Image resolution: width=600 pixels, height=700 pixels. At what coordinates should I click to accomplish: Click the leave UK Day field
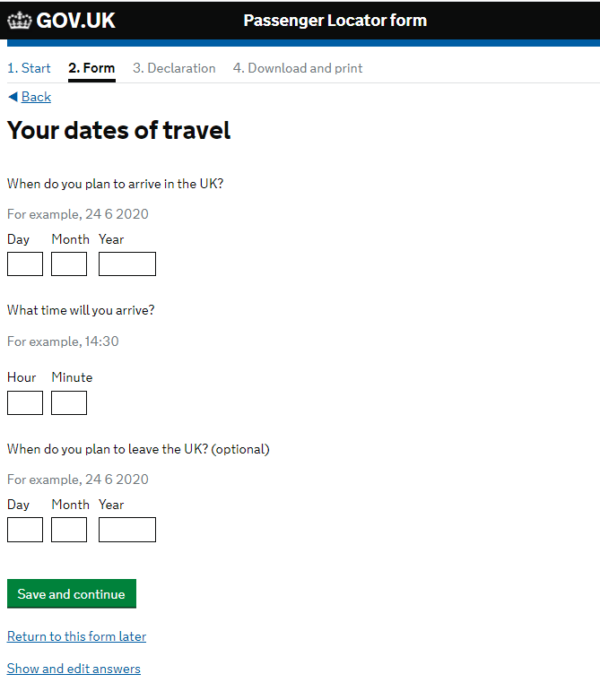coord(25,530)
